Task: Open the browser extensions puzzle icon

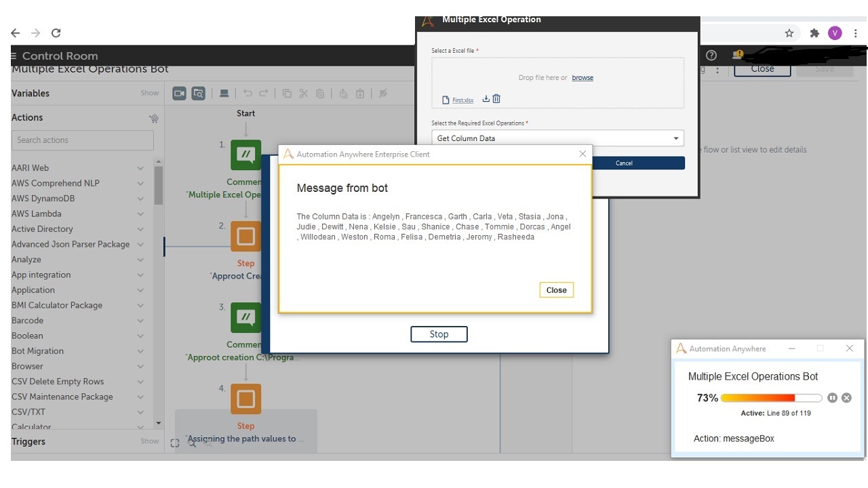Action: pyautogui.click(x=814, y=33)
